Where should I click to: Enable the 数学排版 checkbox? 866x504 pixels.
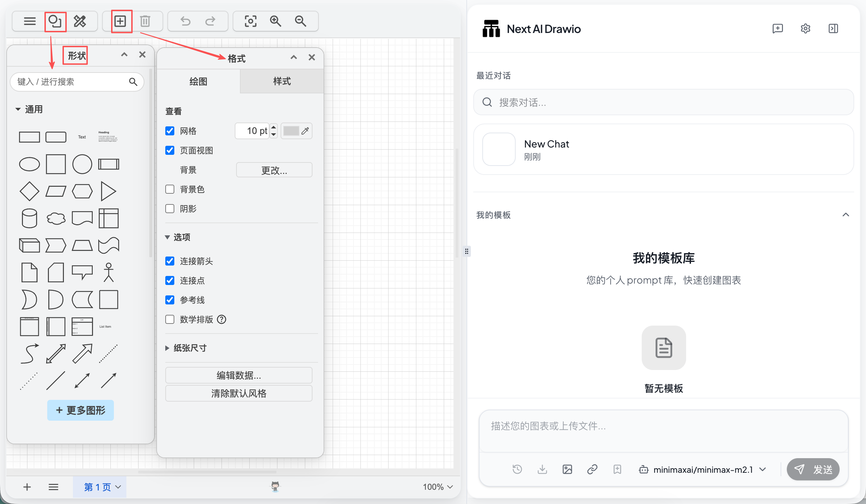pos(170,319)
